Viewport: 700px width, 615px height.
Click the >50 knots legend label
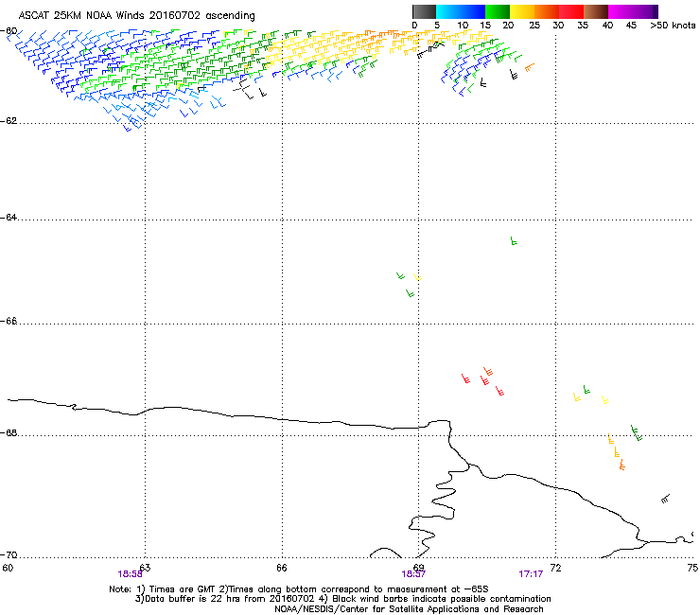click(x=673, y=26)
